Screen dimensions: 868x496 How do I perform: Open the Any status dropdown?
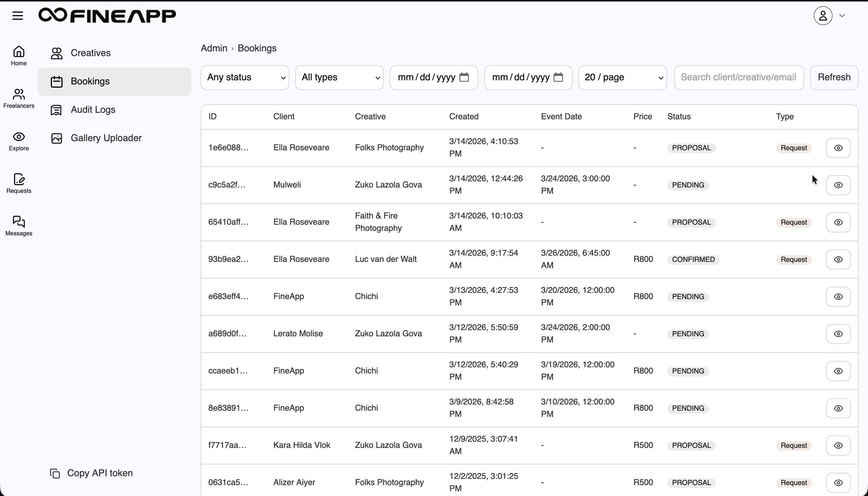click(244, 77)
